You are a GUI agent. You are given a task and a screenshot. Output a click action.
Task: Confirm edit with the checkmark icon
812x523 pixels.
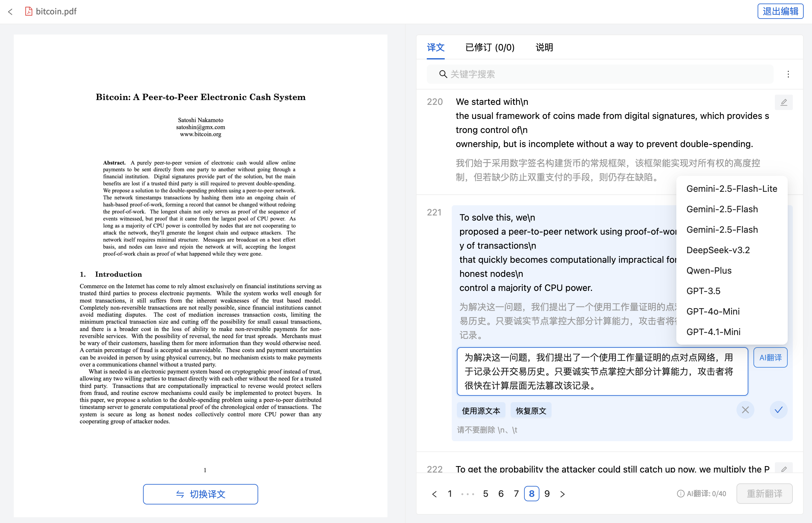[778, 410]
